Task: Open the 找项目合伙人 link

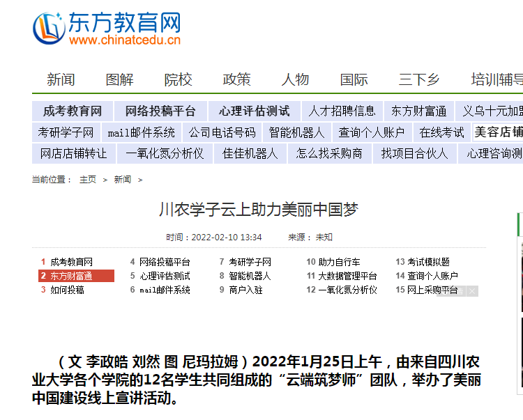Action: [414, 153]
